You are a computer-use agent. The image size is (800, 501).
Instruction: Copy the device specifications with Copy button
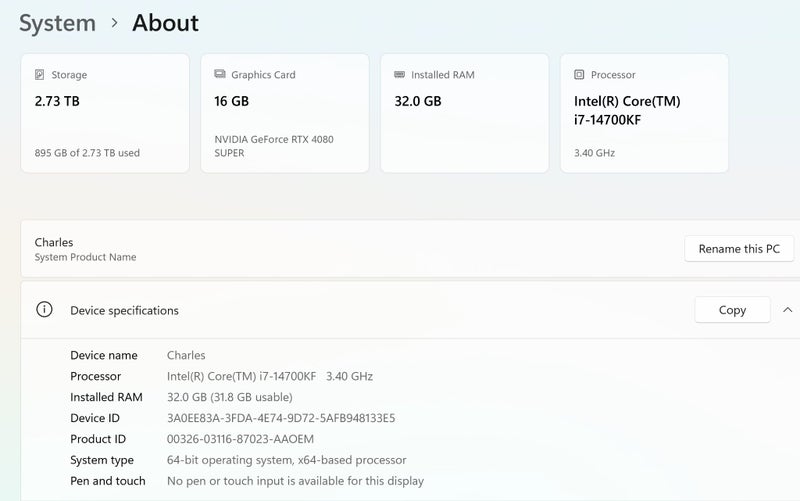[732, 310]
